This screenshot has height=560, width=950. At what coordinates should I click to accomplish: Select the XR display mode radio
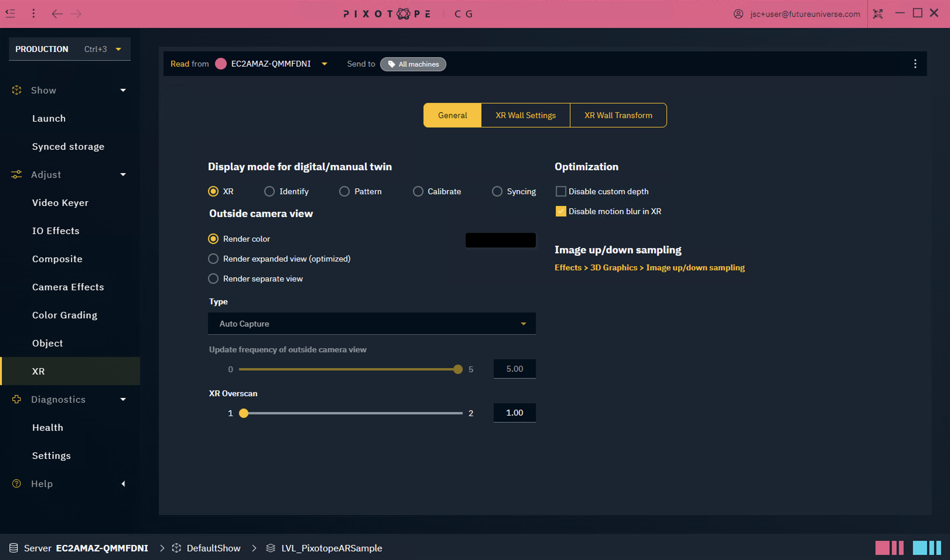point(213,191)
